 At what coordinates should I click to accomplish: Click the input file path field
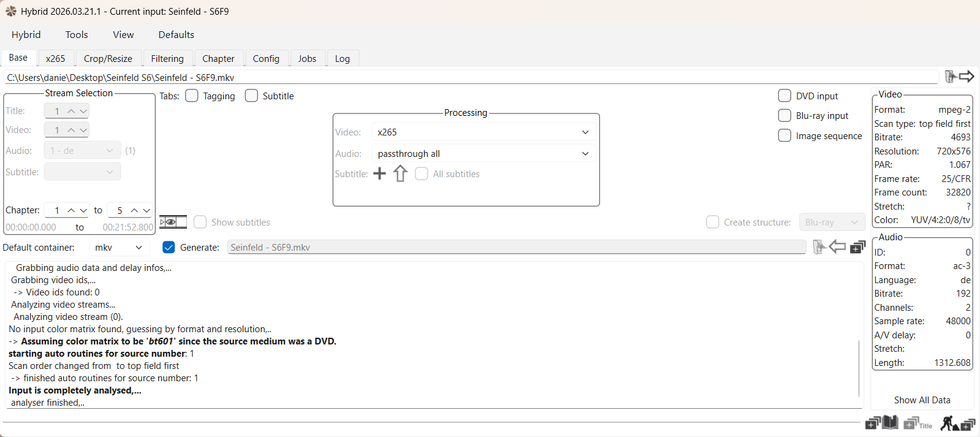tap(471, 77)
